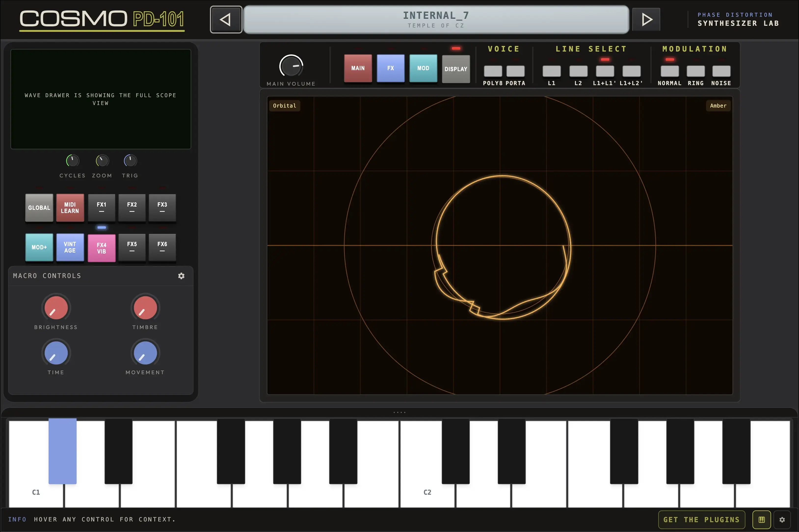Enable NOISE modulation

(721, 71)
